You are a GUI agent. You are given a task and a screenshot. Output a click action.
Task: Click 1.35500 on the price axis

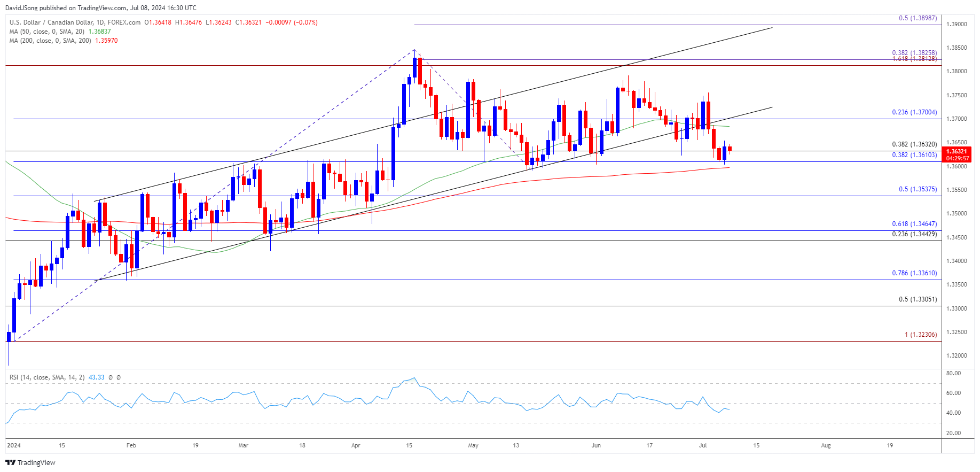[957, 190]
